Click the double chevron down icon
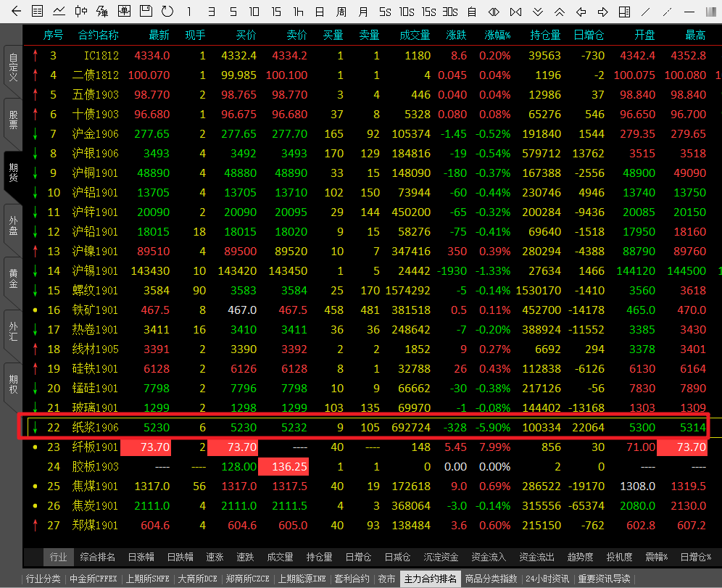722x588 pixels. [x=537, y=12]
